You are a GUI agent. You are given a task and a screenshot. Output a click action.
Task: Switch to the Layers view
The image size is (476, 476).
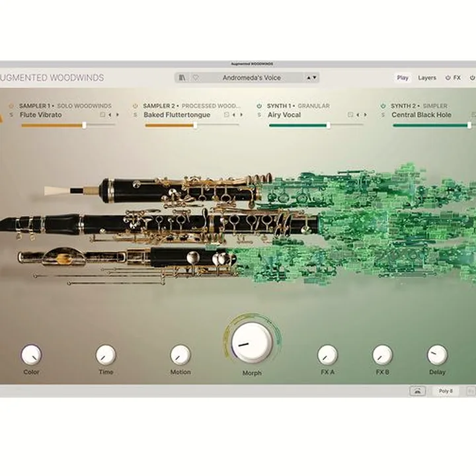(x=427, y=78)
